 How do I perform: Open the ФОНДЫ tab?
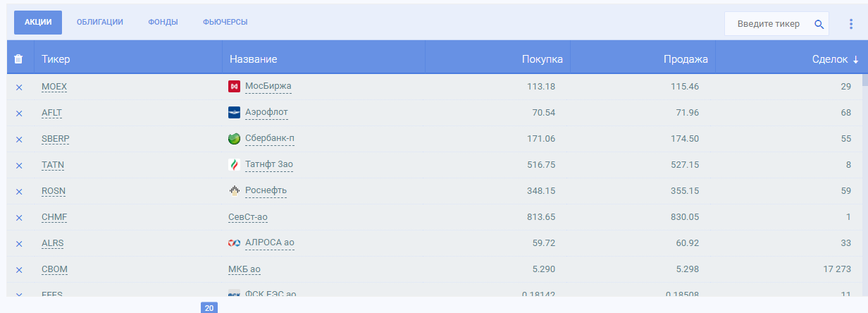(x=163, y=23)
